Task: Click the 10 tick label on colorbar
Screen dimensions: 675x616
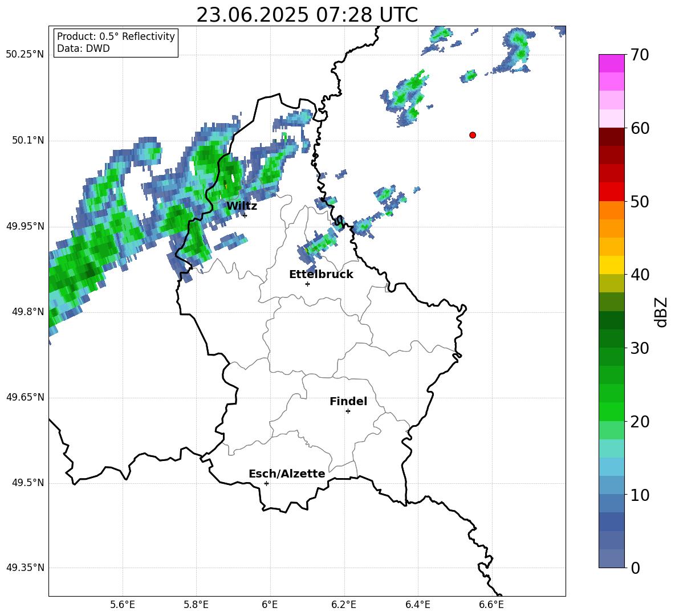Action: 640,495
